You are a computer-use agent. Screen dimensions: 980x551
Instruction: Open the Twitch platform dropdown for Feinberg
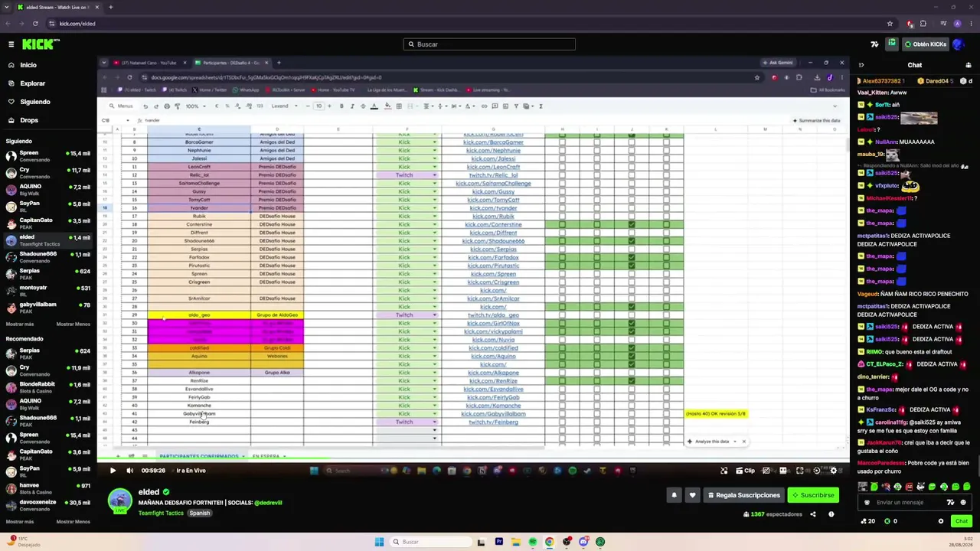click(435, 422)
